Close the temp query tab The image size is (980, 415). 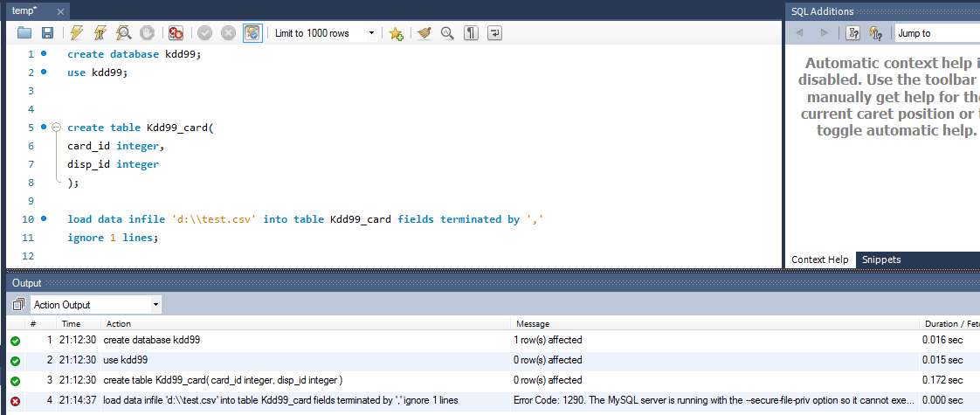pyautogui.click(x=60, y=11)
